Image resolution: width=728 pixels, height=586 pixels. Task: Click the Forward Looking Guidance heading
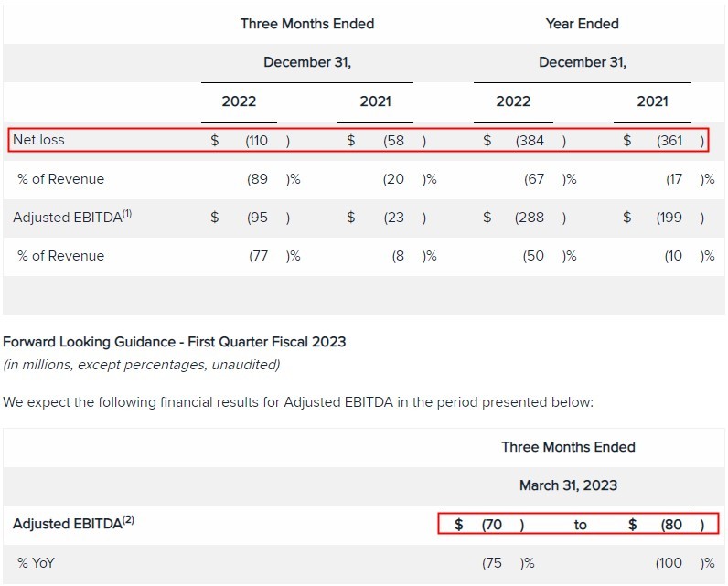coord(175,342)
